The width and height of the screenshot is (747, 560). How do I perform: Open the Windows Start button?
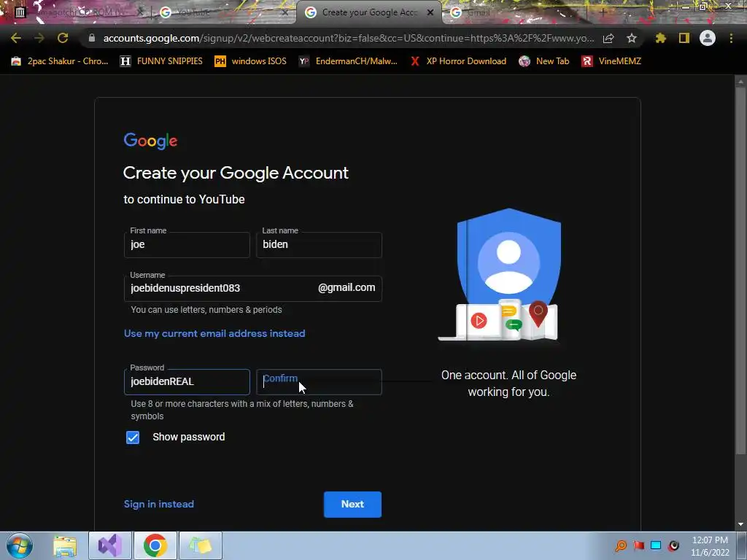click(20, 545)
